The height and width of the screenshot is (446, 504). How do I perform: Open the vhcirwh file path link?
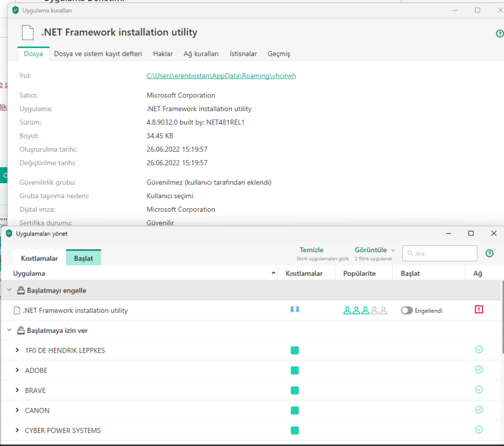coord(221,76)
